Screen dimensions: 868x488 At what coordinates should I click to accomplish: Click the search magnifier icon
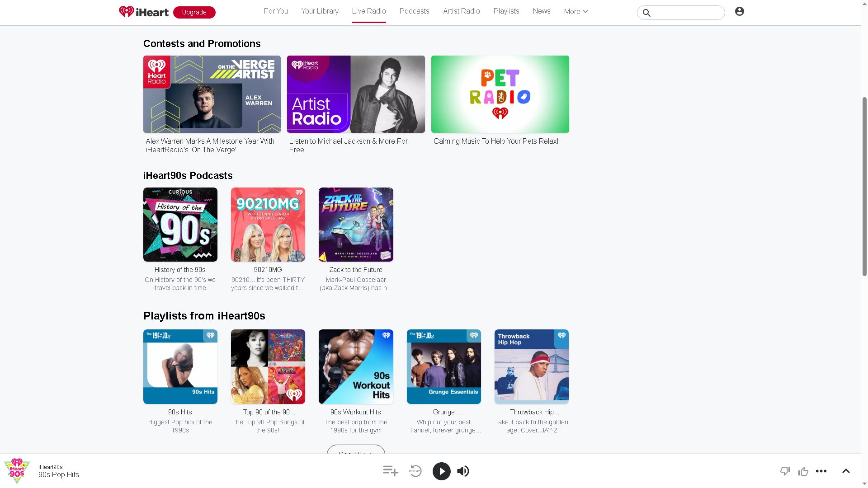647,13
